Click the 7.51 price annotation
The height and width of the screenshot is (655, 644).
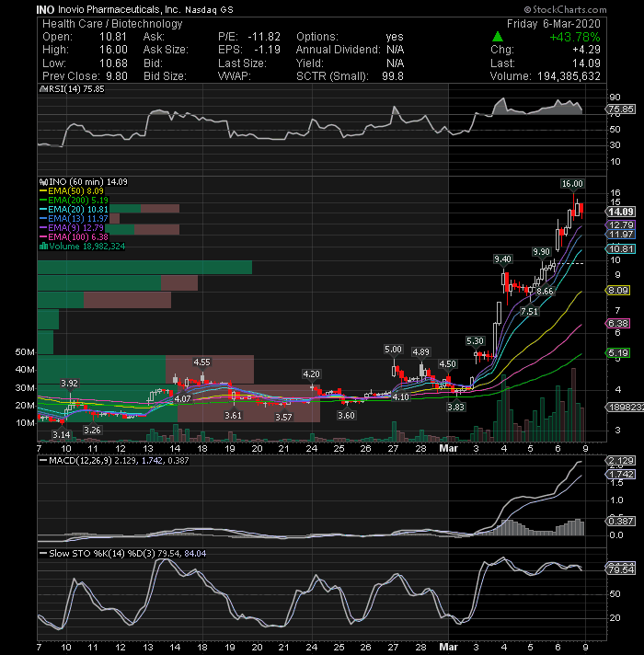point(529,311)
